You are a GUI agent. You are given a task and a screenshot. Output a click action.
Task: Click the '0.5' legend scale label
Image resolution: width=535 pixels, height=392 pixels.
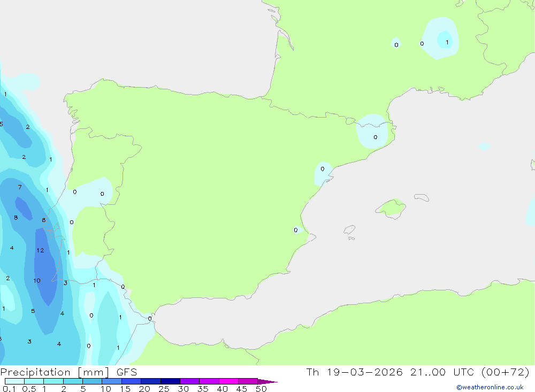click(29, 389)
